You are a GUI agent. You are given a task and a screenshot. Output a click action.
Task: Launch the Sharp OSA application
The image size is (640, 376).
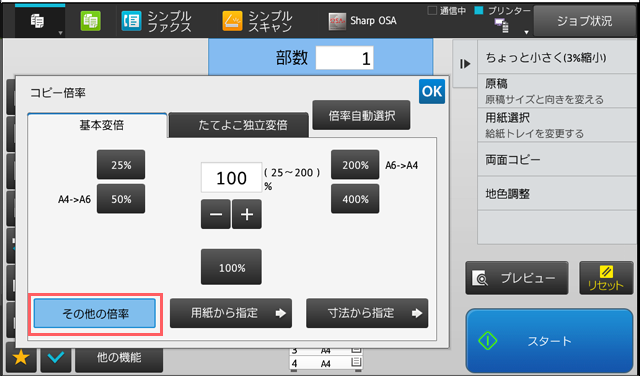[x=362, y=21]
